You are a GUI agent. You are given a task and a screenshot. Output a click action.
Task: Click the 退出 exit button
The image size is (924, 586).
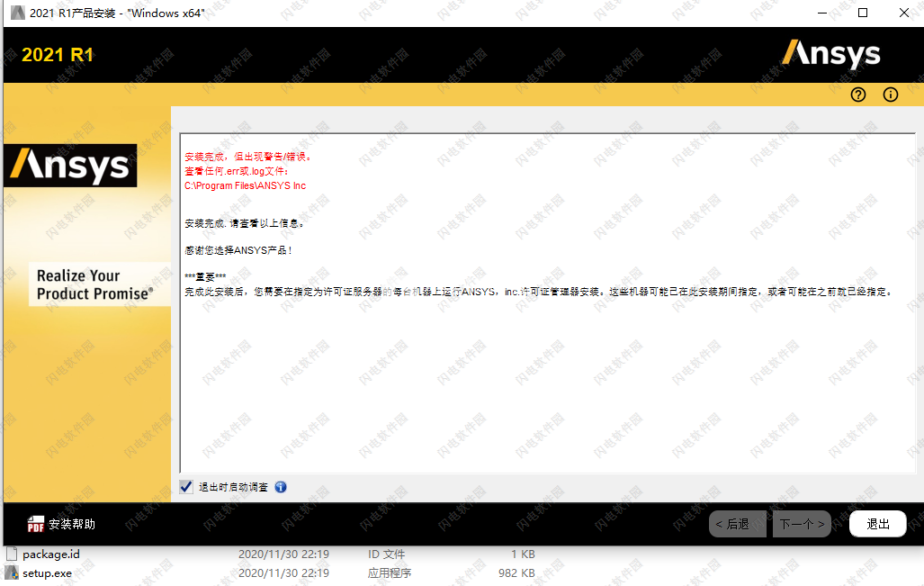(877, 524)
